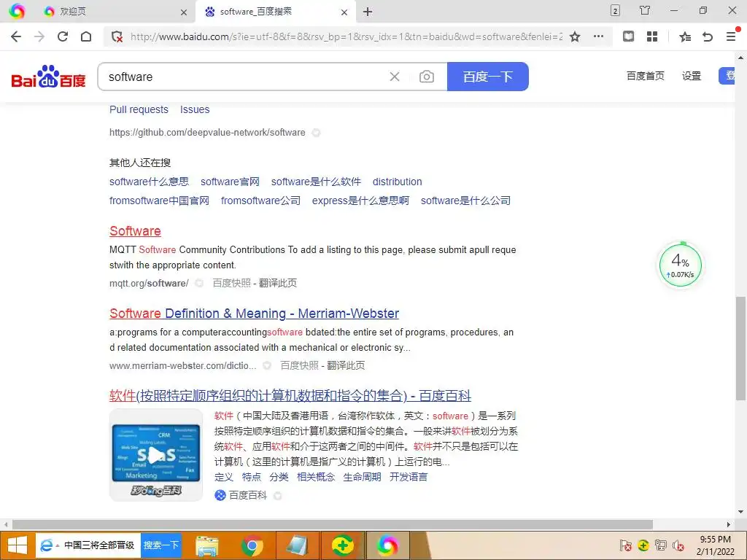This screenshot has width=747, height=560.
Task: Click the volume tray icon
Action: coord(678,545)
